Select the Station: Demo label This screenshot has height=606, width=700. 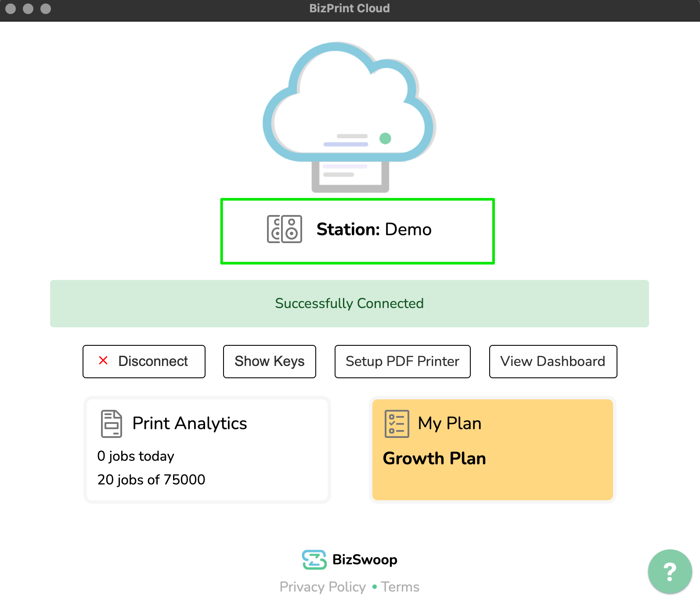(374, 229)
